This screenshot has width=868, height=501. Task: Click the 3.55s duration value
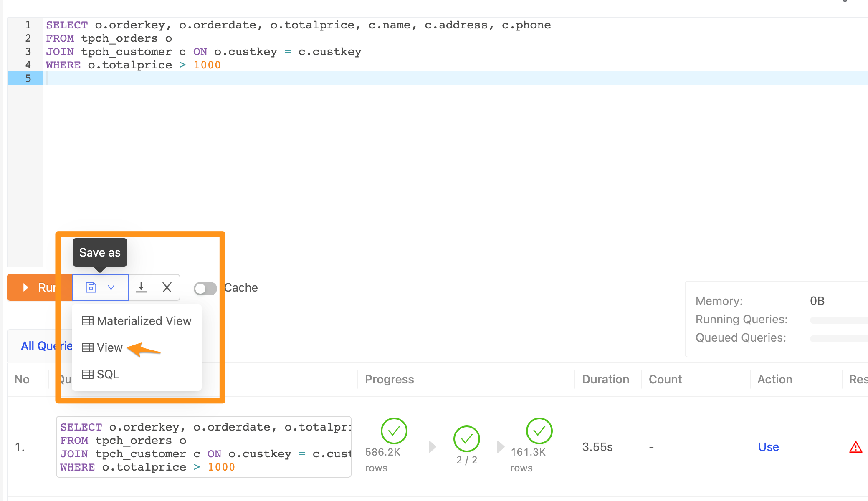click(597, 447)
